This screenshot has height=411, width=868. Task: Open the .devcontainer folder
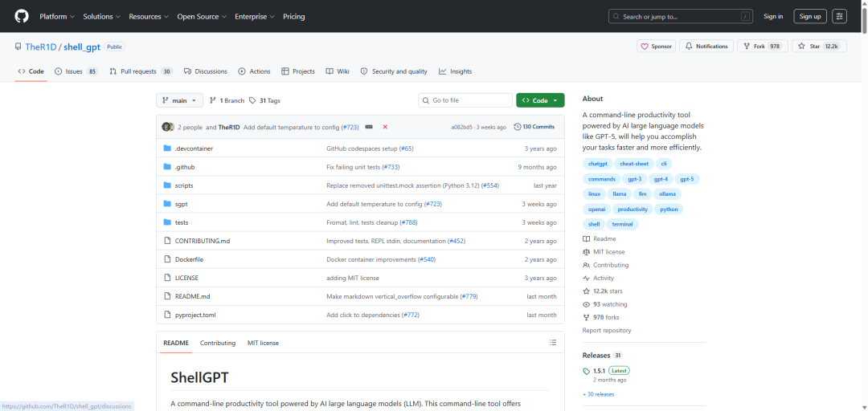(x=194, y=149)
